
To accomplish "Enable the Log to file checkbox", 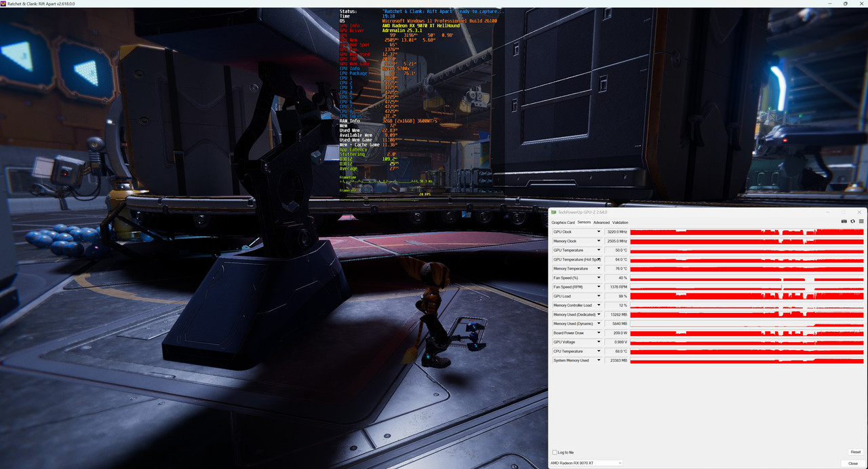I will (x=555, y=452).
